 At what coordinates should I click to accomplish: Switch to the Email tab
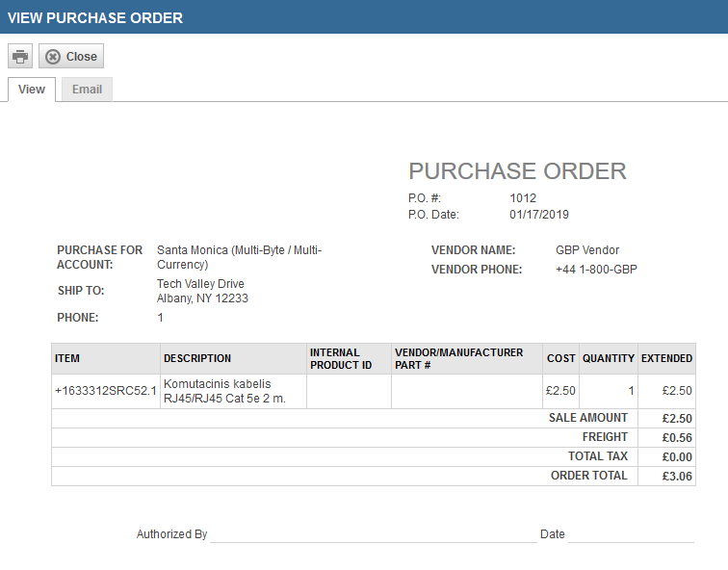(x=87, y=90)
